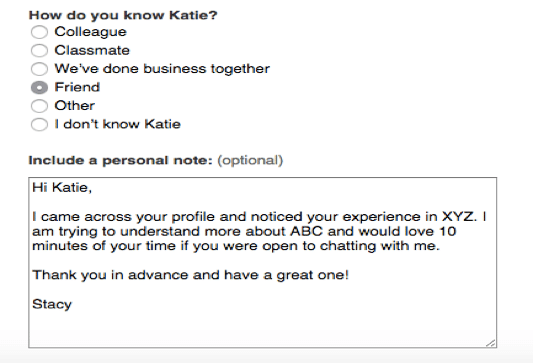The height and width of the screenshot is (363, 533).
Task: Click the "Colleague" label text
Action: coord(90,32)
